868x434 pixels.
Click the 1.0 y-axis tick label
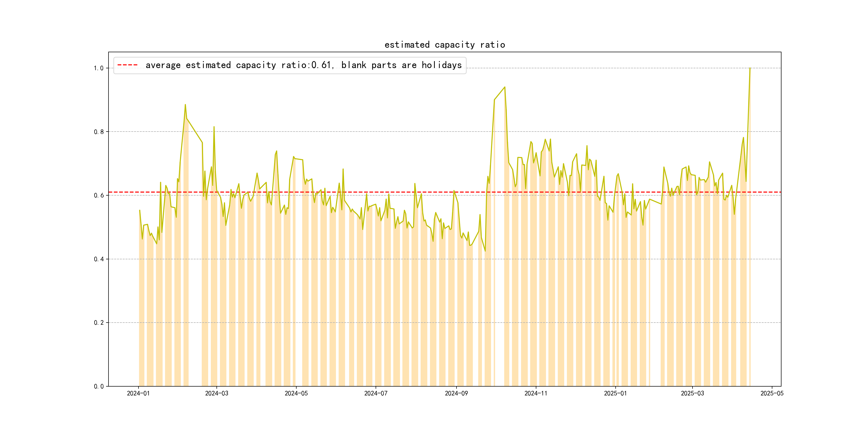(x=98, y=68)
